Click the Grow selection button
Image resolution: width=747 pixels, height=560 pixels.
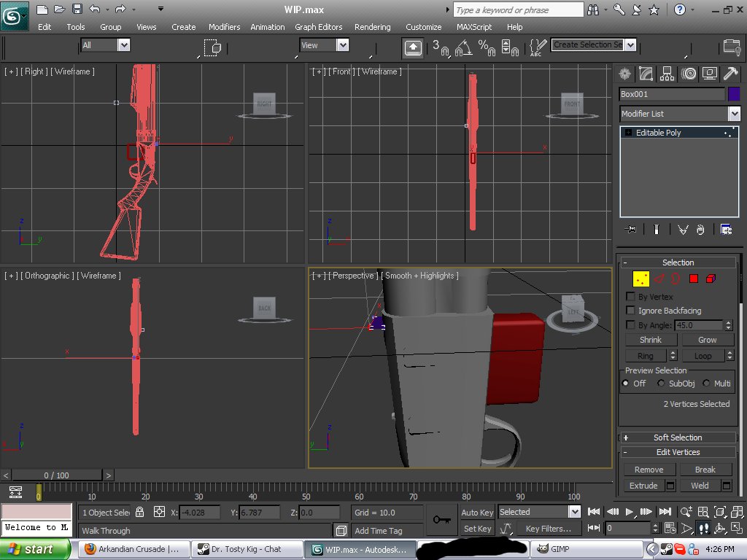[x=707, y=340]
